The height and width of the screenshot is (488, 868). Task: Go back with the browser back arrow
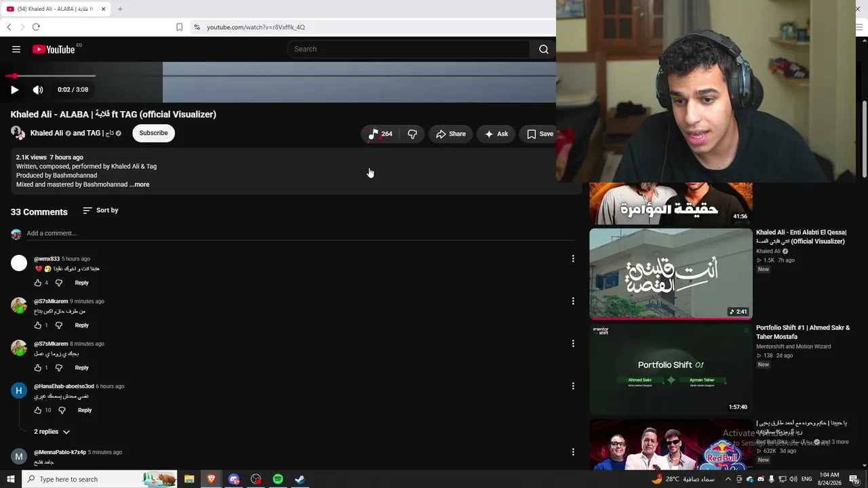pos(9,27)
